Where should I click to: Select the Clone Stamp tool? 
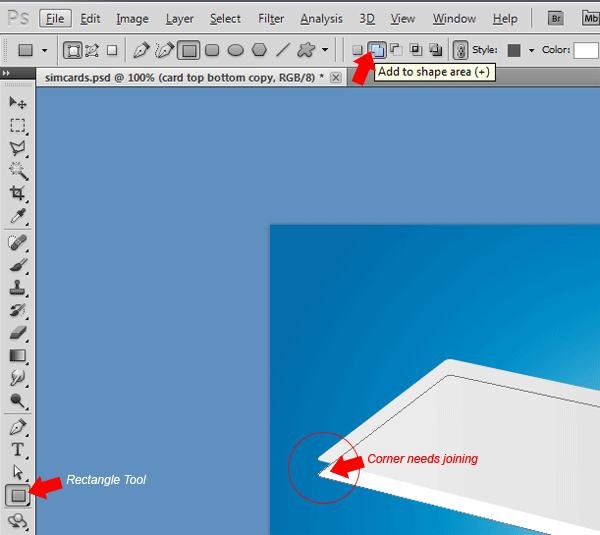click(18, 288)
